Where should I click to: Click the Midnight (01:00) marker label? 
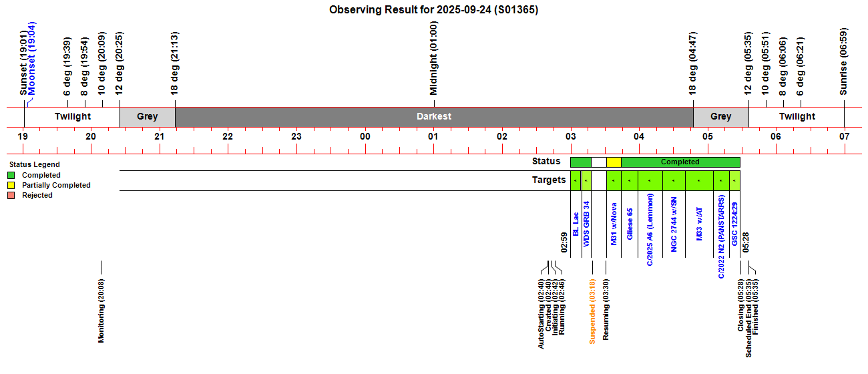click(x=434, y=58)
